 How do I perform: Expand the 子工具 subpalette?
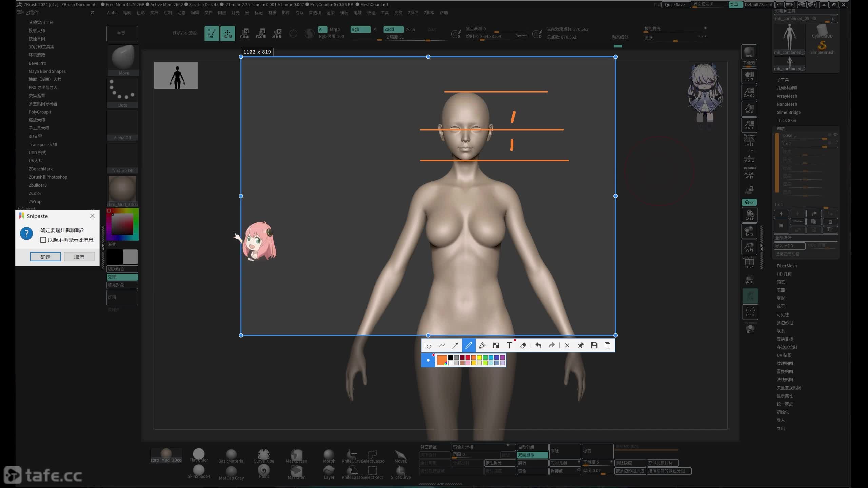pyautogui.click(x=783, y=80)
